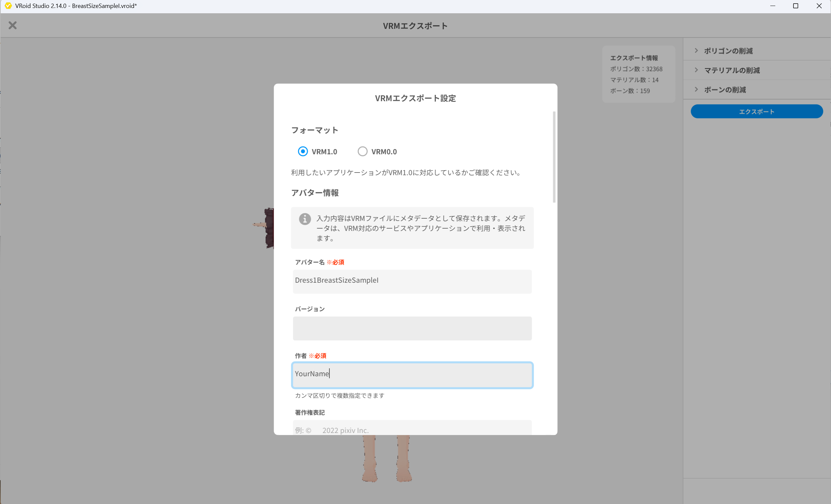Maximize the VRoid Studio window
This screenshot has height=504, width=831.
(x=796, y=6)
